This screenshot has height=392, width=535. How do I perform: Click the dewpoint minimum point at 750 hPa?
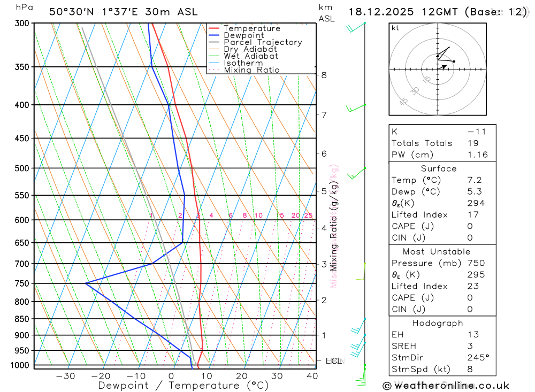[x=86, y=283]
